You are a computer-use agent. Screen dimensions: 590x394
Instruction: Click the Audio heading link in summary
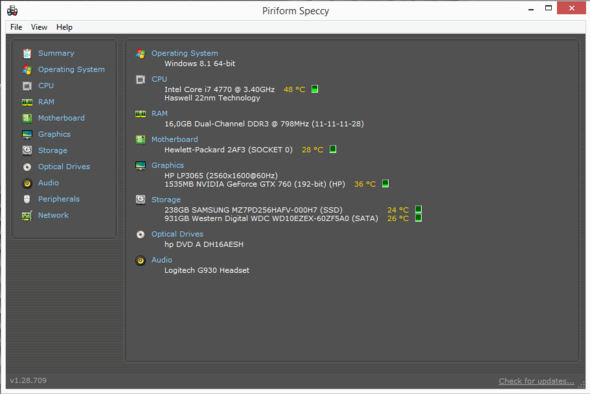162,260
